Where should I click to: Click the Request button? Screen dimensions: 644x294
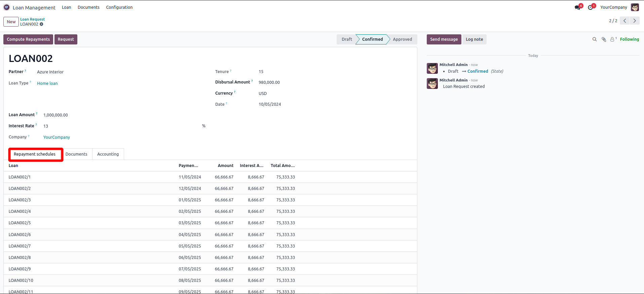pyautogui.click(x=66, y=39)
